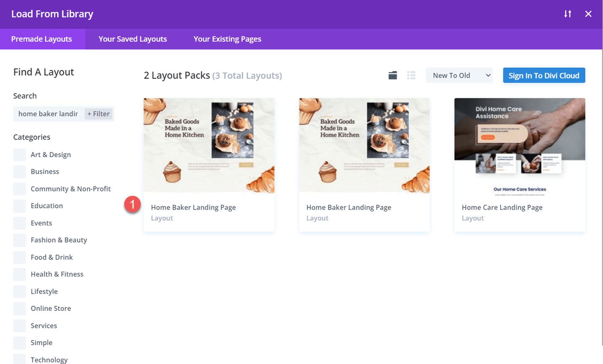Screen dimensions: 603x364
Task: Enable the Art & Design category filter
Action: coord(19,154)
